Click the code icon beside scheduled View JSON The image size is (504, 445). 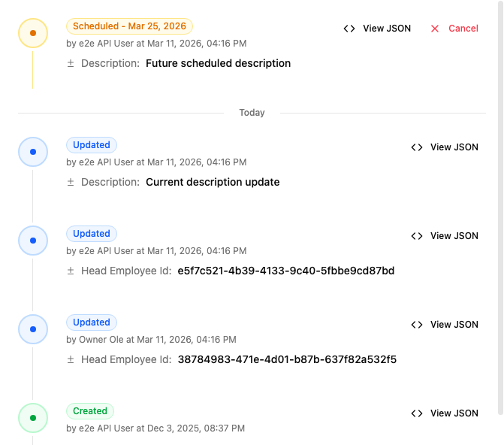pos(349,29)
